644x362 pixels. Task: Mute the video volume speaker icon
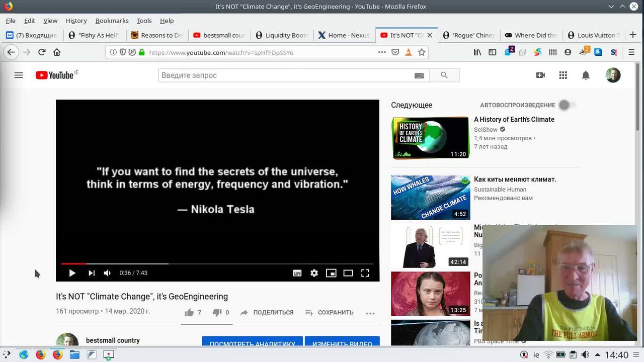coord(107,273)
